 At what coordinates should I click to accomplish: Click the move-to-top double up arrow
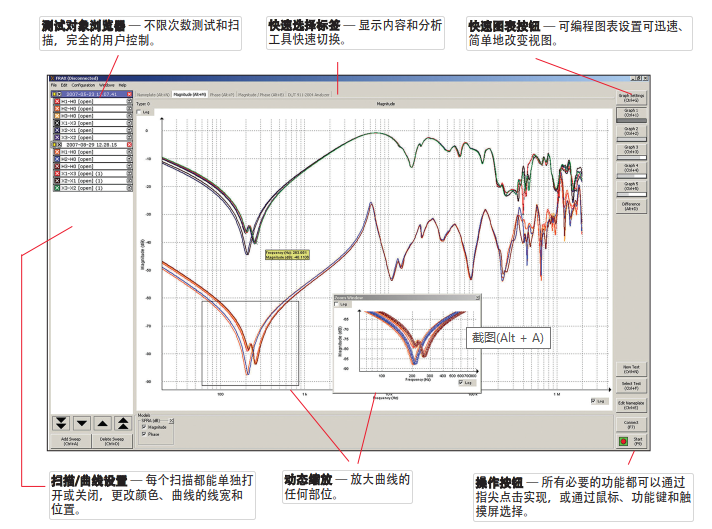pos(122,423)
